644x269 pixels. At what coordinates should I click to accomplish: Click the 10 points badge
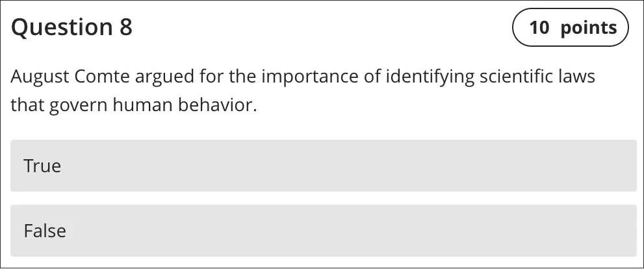571,27
